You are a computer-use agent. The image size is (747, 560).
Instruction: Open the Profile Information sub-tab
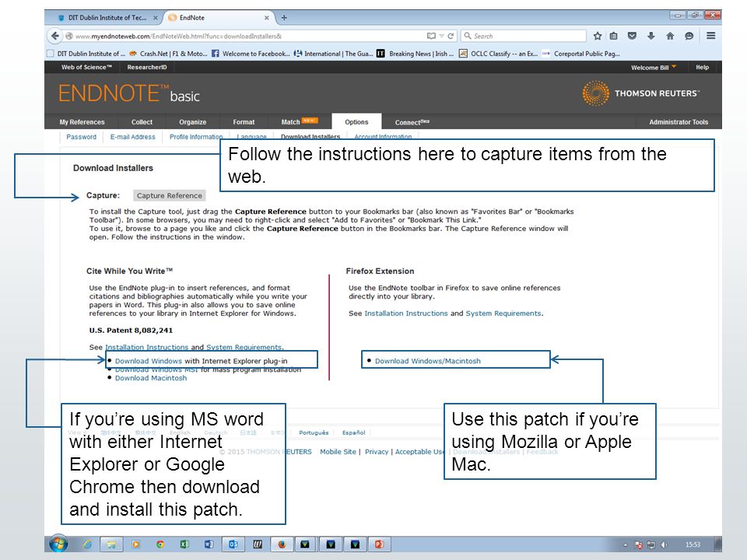pyautogui.click(x=196, y=137)
